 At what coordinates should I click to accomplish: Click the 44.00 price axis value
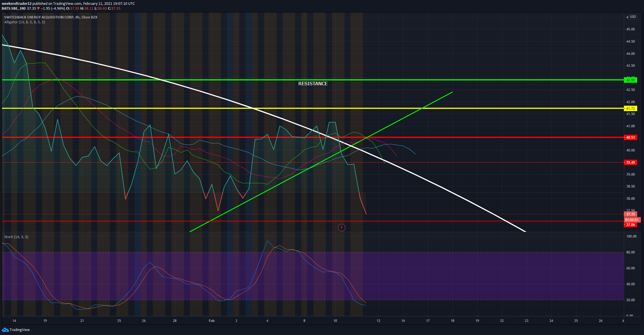630,54
